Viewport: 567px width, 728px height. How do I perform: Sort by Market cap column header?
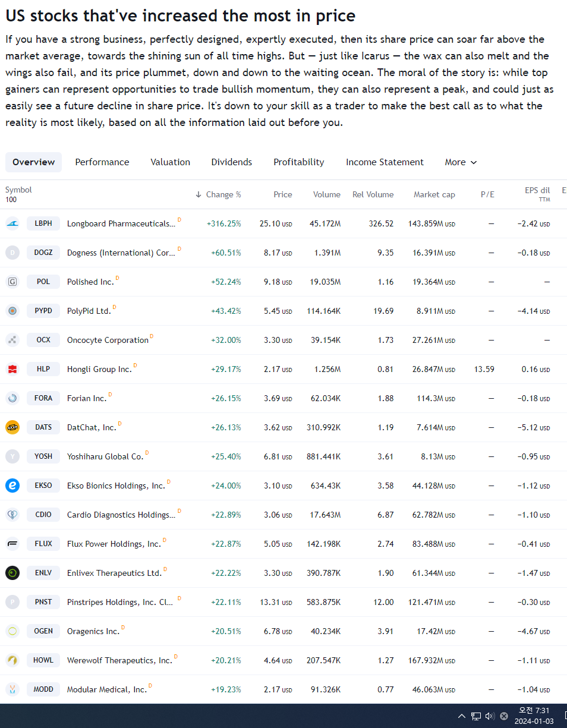pos(434,194)
